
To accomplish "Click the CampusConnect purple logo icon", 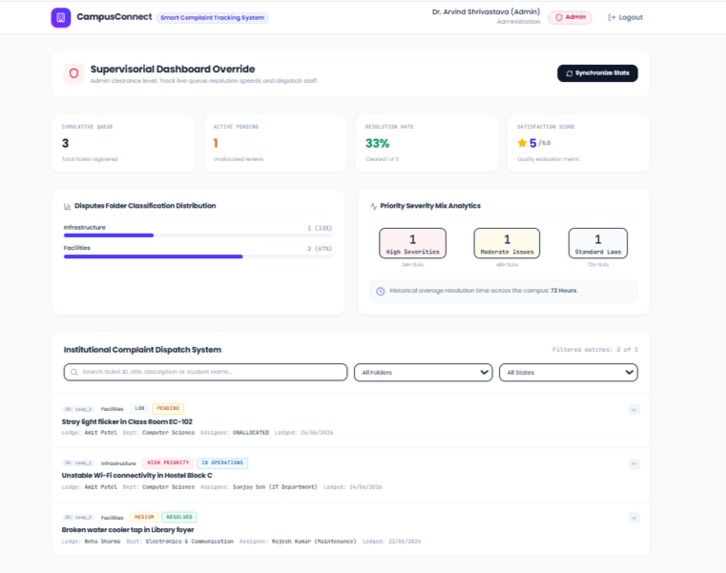I will pyautogui.click(x=61, y=18).
